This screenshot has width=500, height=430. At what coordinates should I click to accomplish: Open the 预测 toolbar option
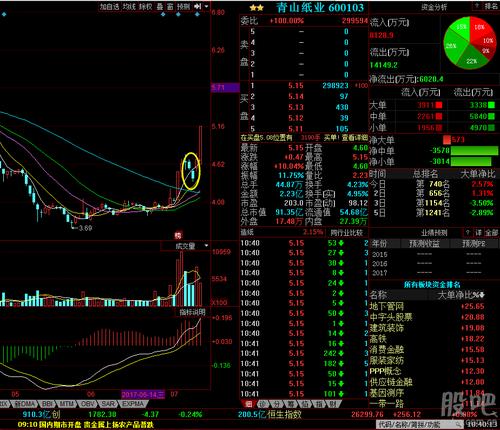point(184,7)
